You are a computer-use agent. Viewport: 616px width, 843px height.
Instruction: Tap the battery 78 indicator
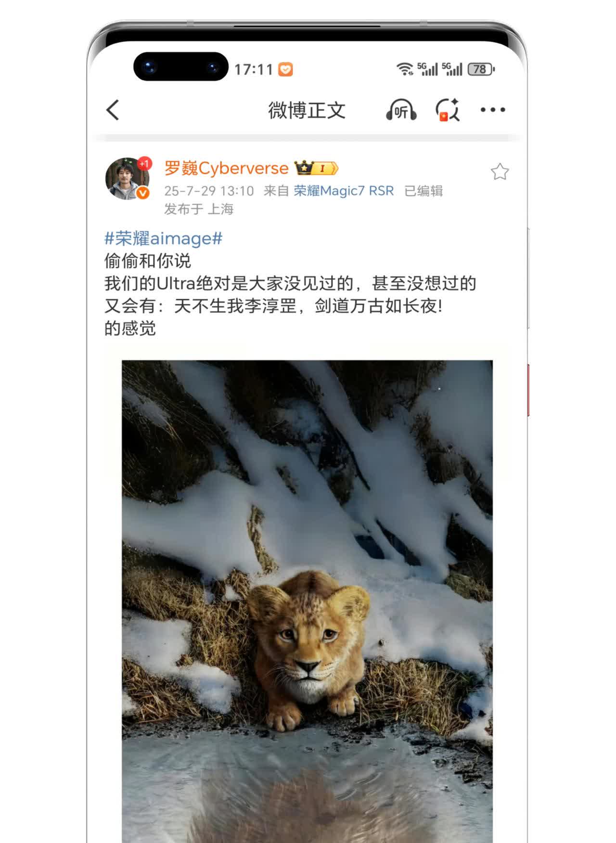pos(481,69)
